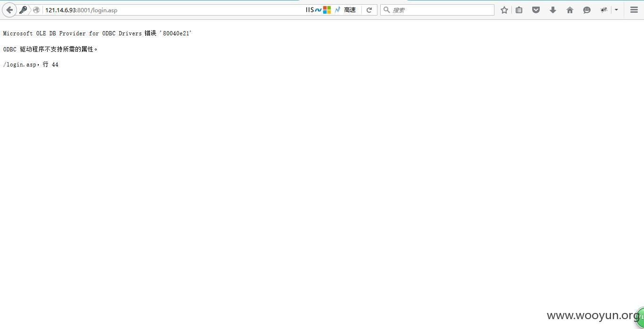
Task: Click the extension icon beside the dropdown arrow
Action: point(604,10)
